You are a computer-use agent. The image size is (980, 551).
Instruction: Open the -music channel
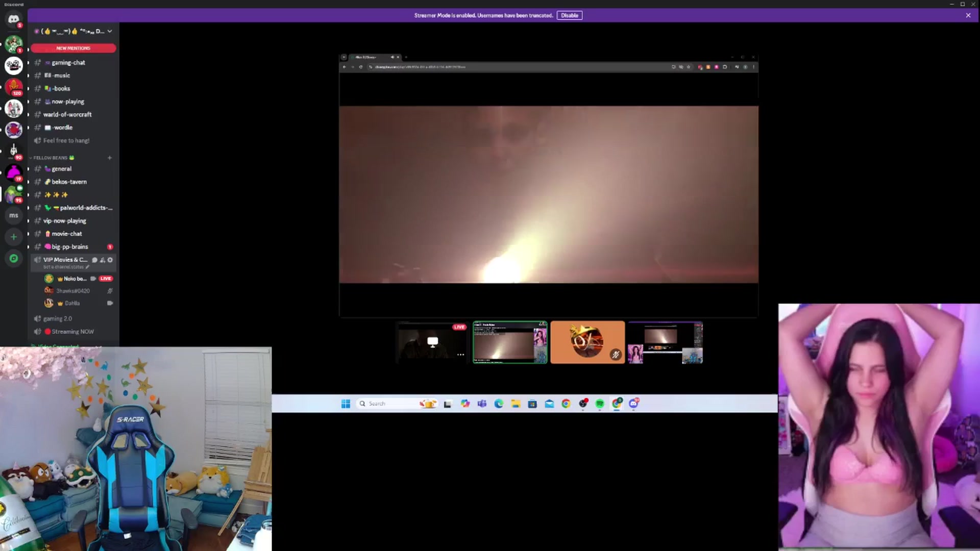coord(73,76)
